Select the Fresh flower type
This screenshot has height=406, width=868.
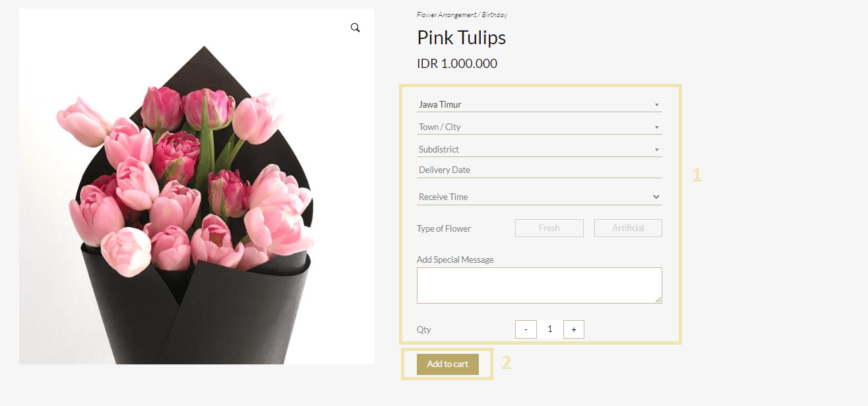tap(549, 228)
